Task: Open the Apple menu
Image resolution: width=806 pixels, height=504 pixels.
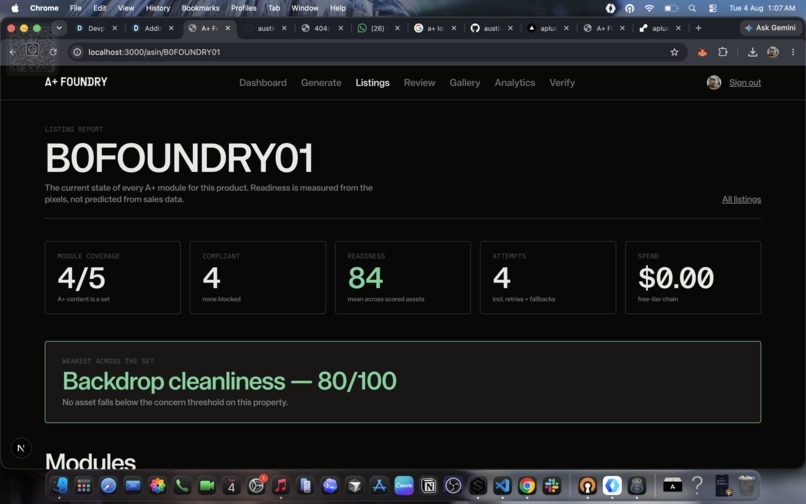Action: tap(15, 8)
